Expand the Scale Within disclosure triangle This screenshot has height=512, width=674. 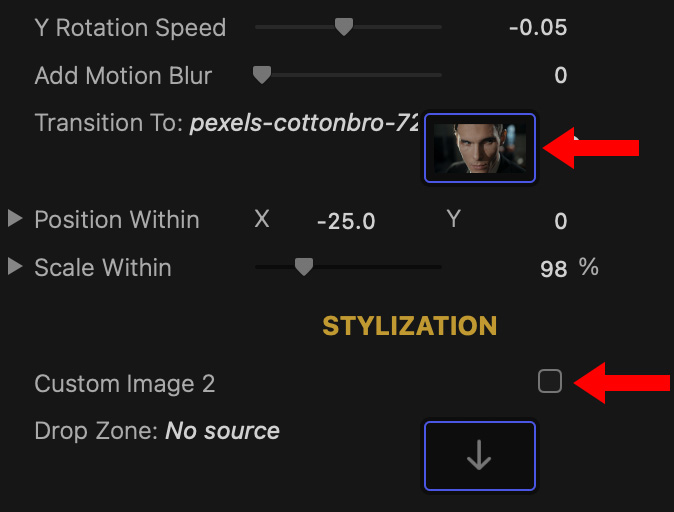click(x=15, y=267)
